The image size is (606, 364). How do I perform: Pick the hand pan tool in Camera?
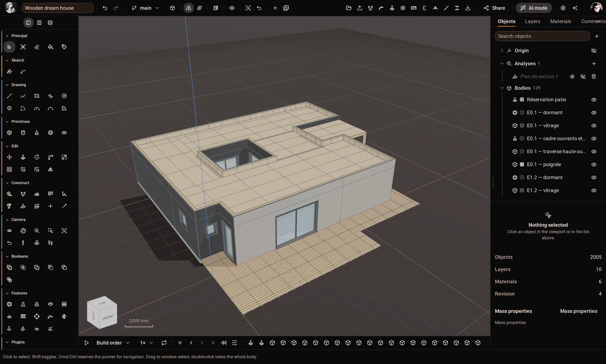pos(23,231)
